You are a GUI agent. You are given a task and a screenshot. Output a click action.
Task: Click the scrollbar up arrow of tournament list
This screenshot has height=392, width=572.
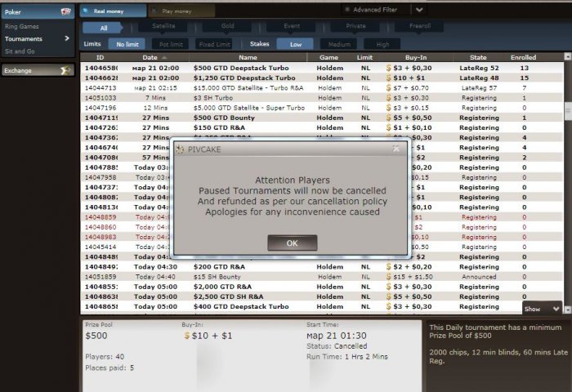pos(568,56)
